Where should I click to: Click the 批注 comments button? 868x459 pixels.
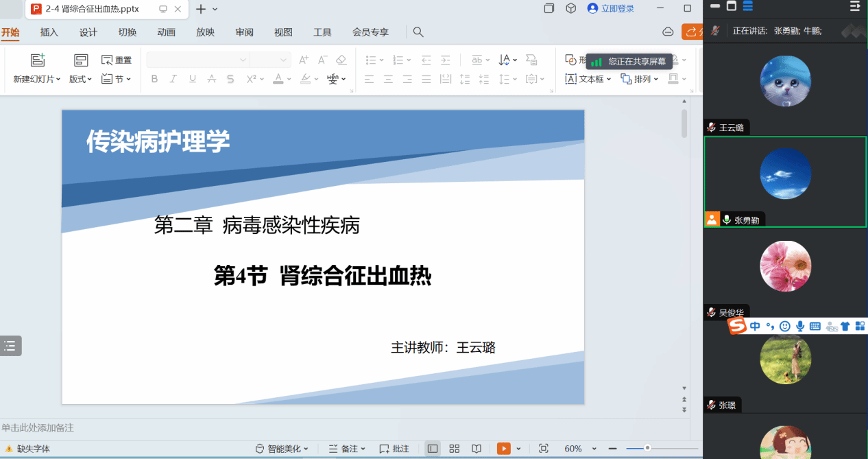(x=394, y=449)
